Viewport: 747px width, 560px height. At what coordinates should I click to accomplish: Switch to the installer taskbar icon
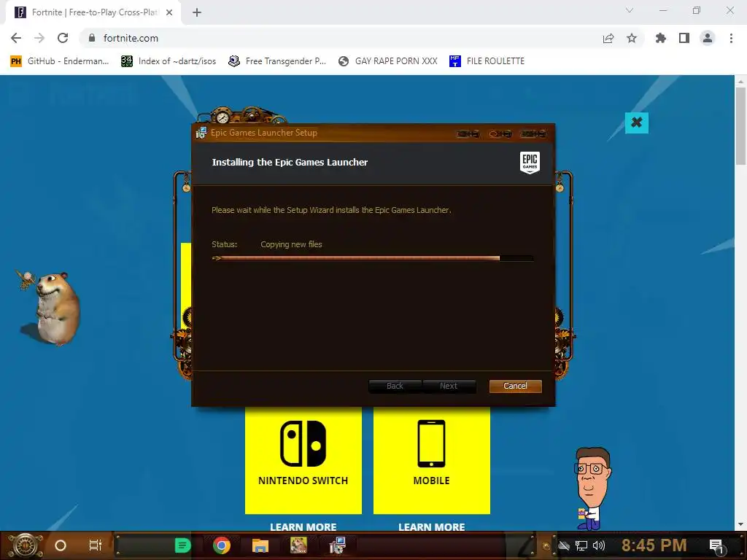click(x=337, y=545)
